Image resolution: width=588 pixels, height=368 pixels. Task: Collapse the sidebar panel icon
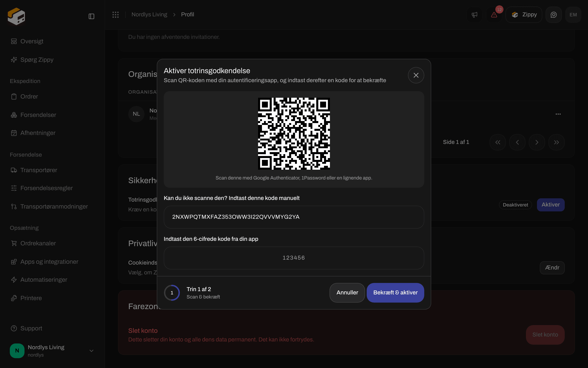pyautogui.click(x=91, y=16)
